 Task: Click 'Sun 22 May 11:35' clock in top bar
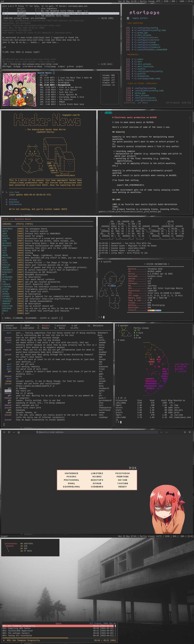(128, 1)
